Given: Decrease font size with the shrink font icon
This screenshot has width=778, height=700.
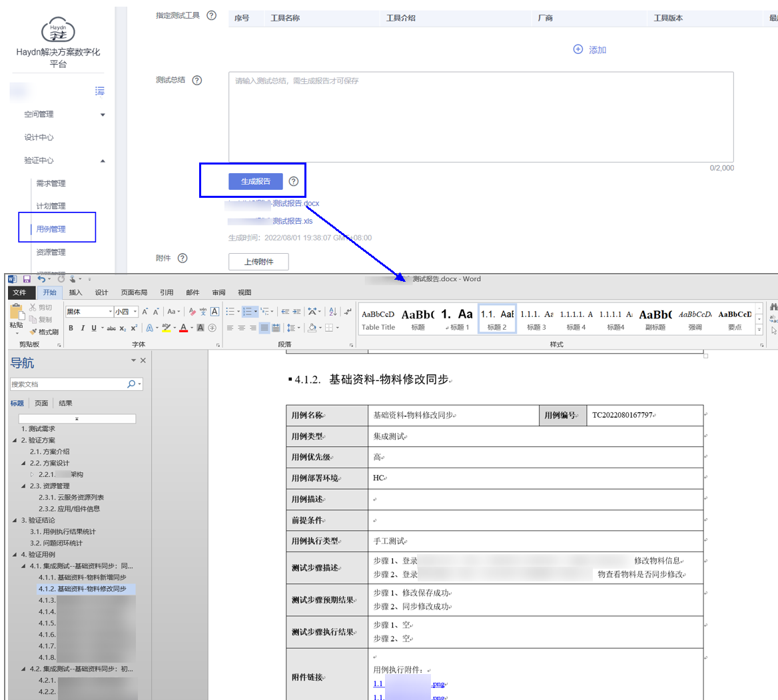Looking at the screenshot, I should pyautogui.click(x=156, y=312).
